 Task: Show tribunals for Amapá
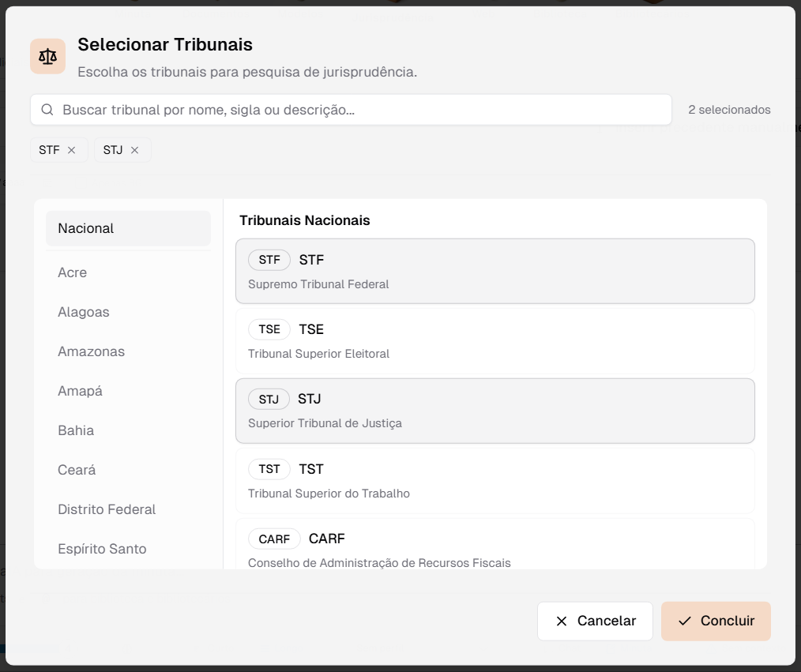(81, 391)
